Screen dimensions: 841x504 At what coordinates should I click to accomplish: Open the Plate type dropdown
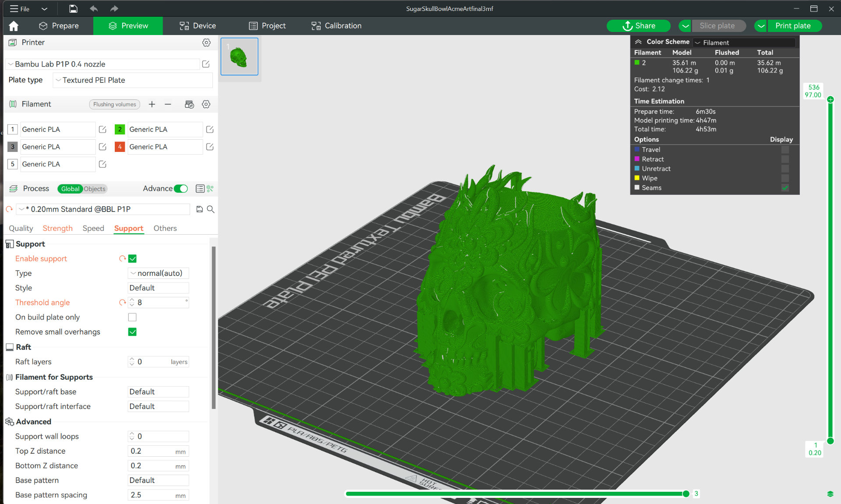click(x=133, y=80)
